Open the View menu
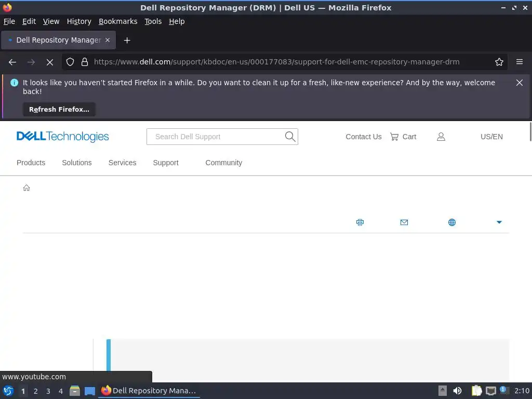 pos(51,21)
